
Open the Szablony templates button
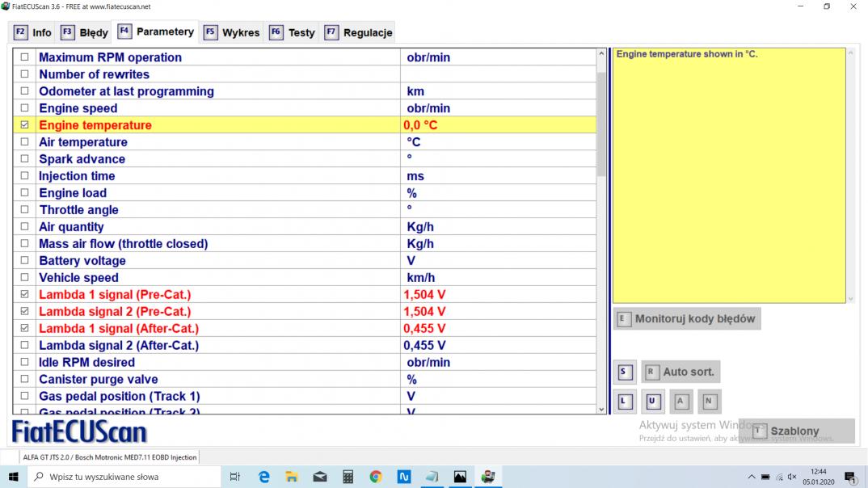click(x=797, y=431)
